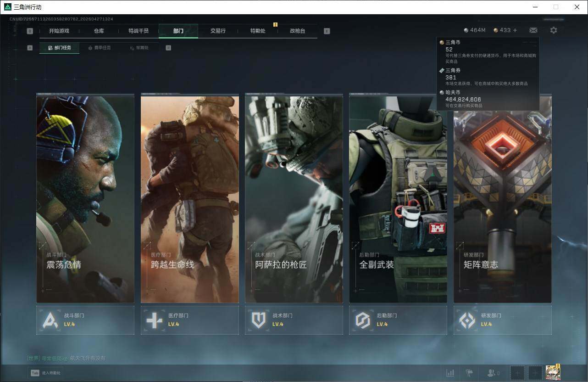Click the 医疗部门 cross icon
The height and width of the screenshot is (382, 588).
click(154, 320)
